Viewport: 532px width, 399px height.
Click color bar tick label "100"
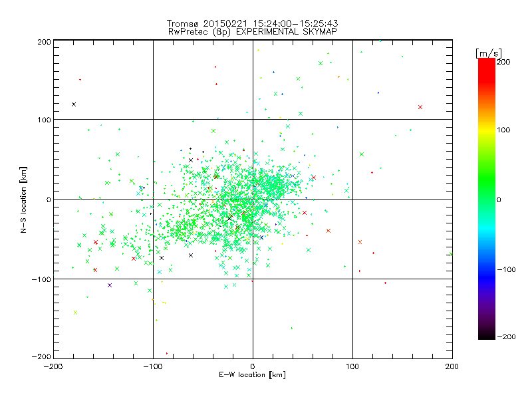(503, 130)
